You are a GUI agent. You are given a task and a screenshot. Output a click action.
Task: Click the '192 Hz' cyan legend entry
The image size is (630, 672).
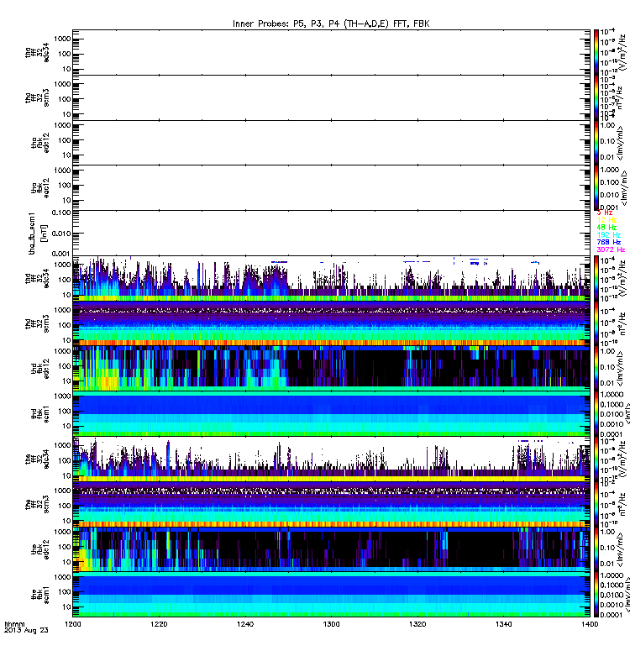(608, 235)
